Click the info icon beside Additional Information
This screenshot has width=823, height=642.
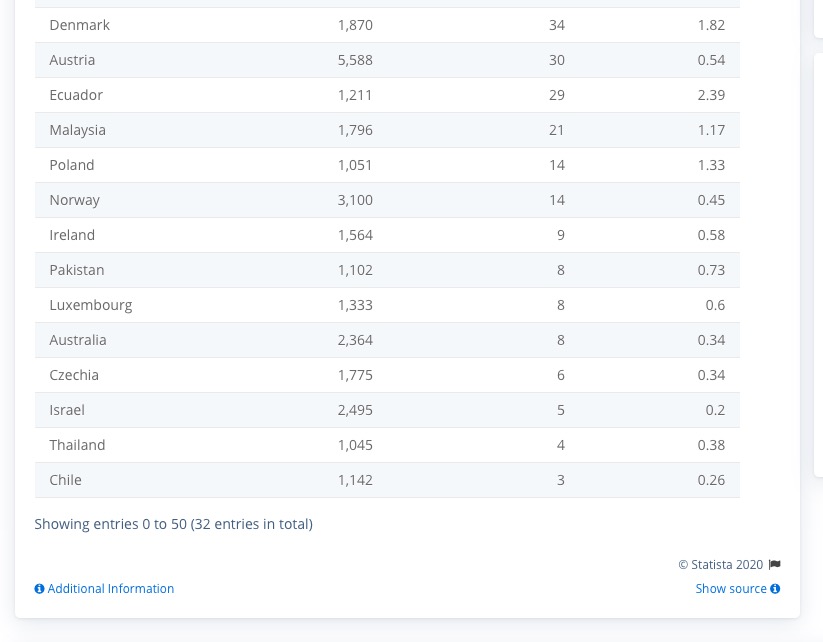point(39,589)
